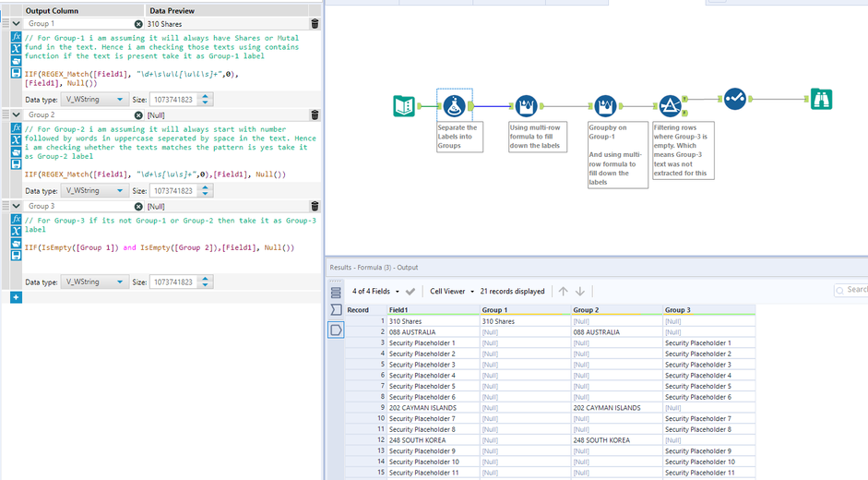The width and height of the screenshot is (868, 480).
Task: Delete the Group 2 expression with trash icon
Action: point(315,114)
